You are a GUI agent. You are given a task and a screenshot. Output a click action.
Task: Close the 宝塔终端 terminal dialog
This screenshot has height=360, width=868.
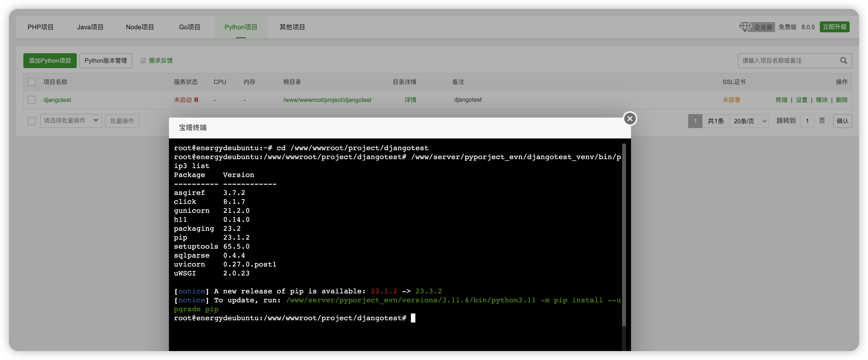pos(630,119)
